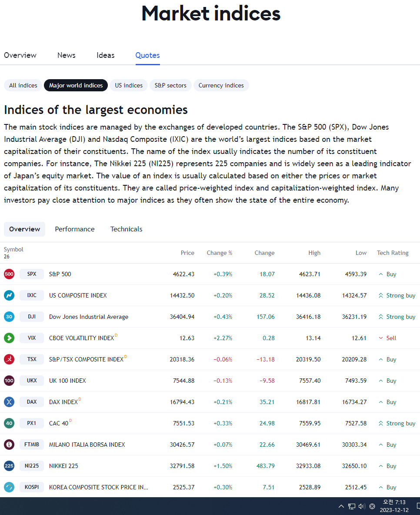Open the Dow Jones Industrial Average link
Screen dimensions: 420x515
(89, 317)
